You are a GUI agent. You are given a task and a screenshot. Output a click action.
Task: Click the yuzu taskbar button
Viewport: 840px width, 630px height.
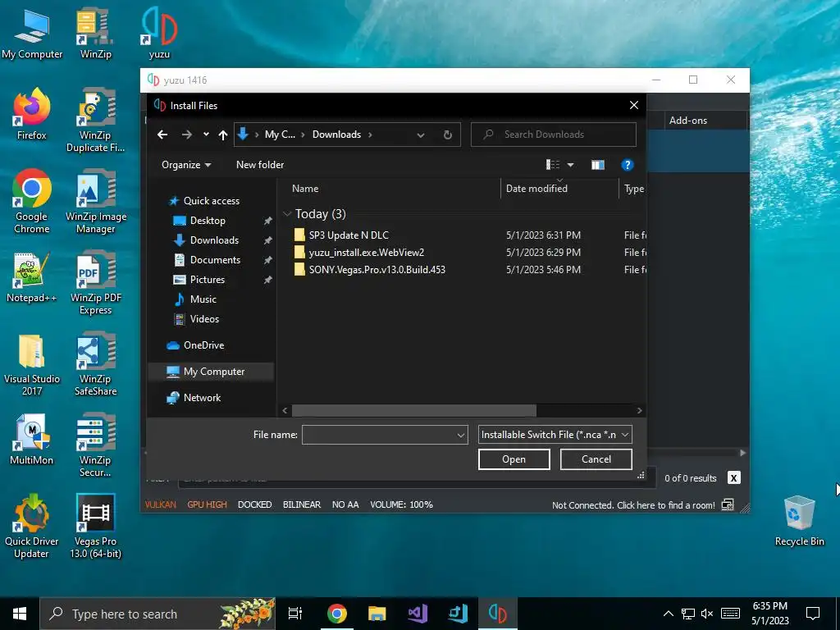498,614
